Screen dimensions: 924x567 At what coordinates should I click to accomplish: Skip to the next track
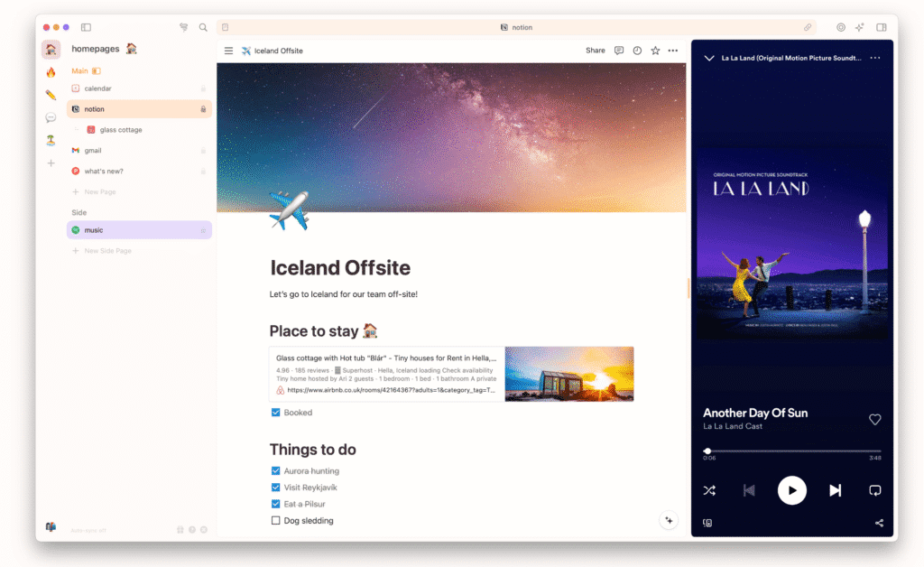coord(835,490)
